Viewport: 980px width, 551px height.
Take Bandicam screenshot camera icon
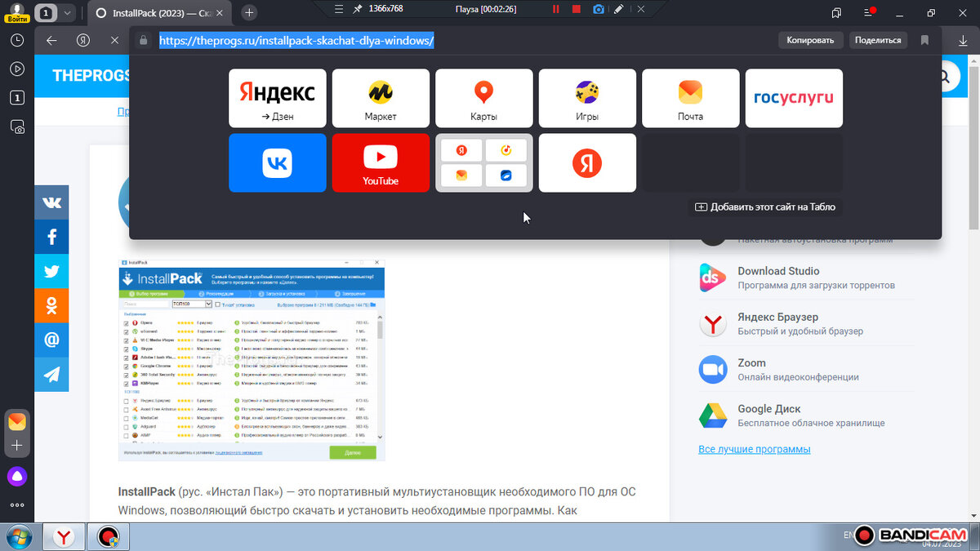[599, 9]
